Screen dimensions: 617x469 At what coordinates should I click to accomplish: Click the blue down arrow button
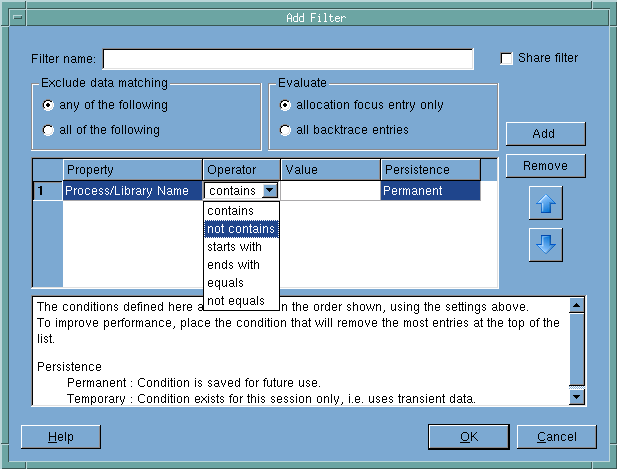pyautogui.click(x=545, y=245)
